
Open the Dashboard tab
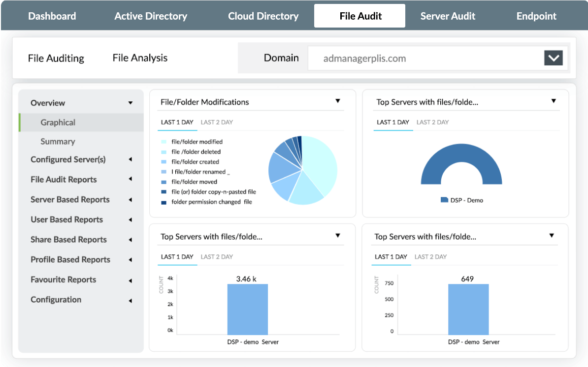(52, 16)
